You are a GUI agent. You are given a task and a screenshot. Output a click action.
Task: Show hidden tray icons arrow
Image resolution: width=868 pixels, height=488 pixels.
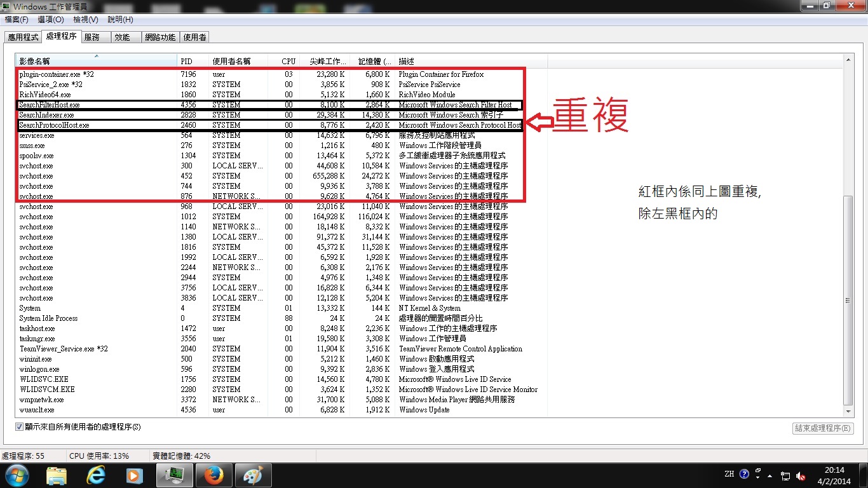click(770, 475)
